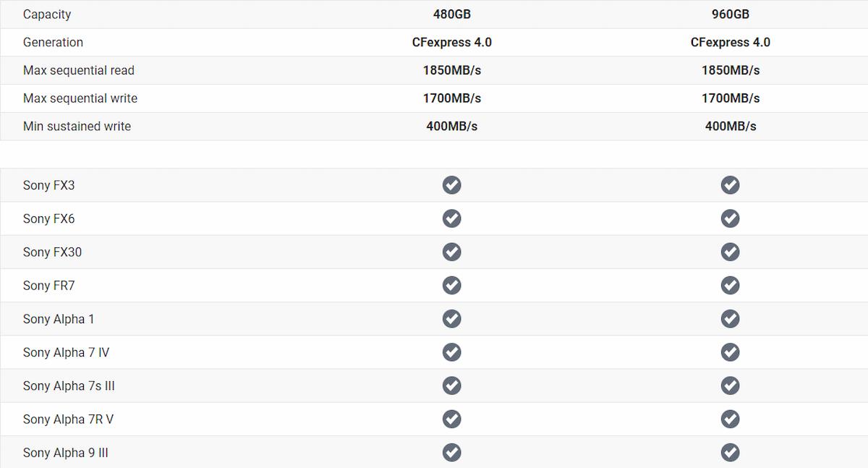The image size is (868, 468).
Task: Select "CFexpress 4.0" in the 480GB column
Action: coord(452,42)
